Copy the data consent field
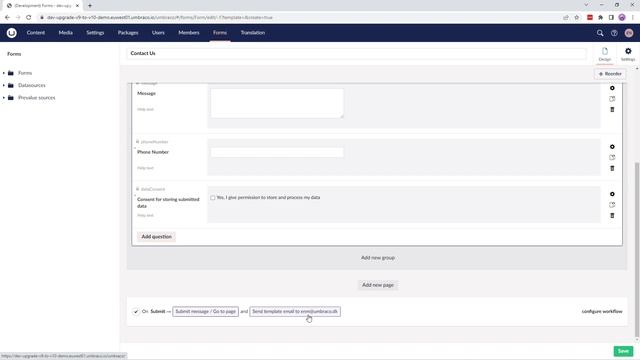Screen dimensions: 640x360 click(x=612, y=204)
